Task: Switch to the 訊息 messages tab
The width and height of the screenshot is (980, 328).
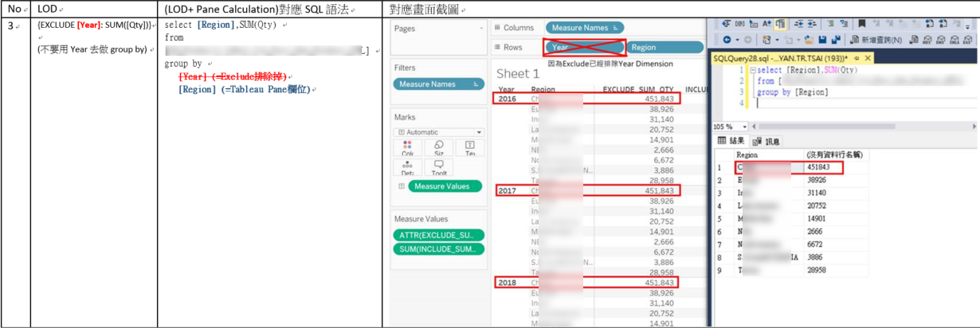Action: pyautogui.click(x=767, y=141)
